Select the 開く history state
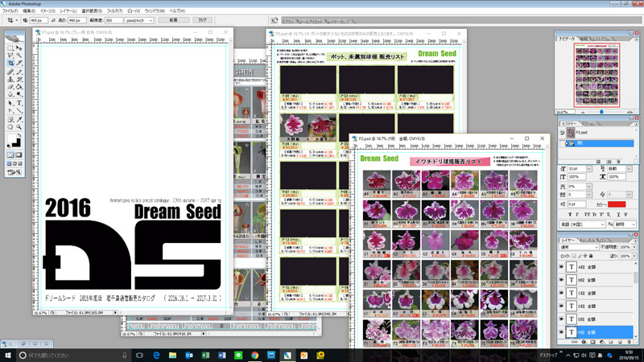The height and width of the screenshot is (362, 644). (598, 143)
